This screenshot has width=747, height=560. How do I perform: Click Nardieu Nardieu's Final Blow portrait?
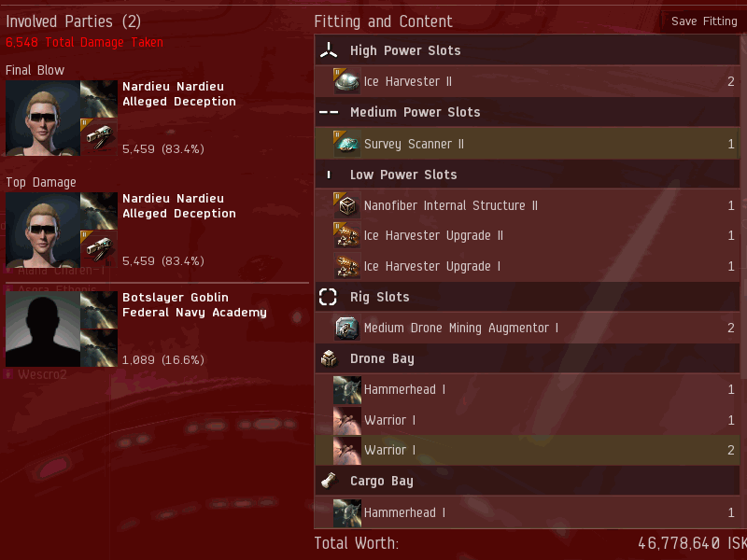[43, 119]
